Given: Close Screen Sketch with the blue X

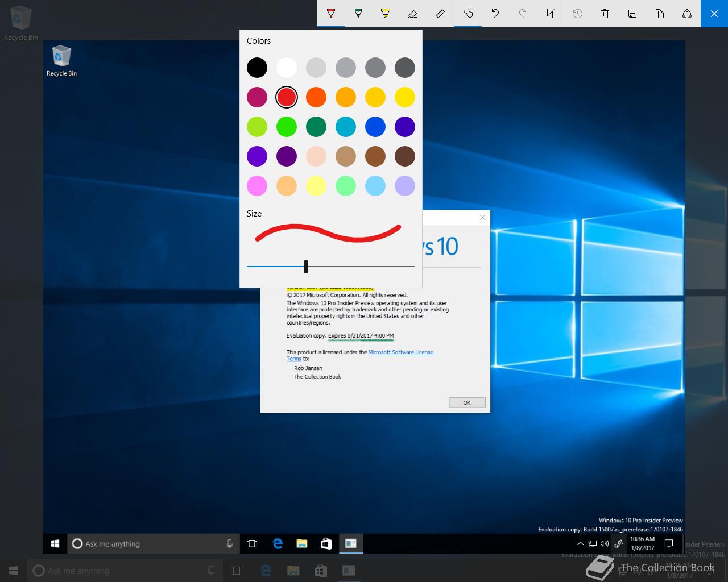Looking at the screenshot, I should (714, 14).
